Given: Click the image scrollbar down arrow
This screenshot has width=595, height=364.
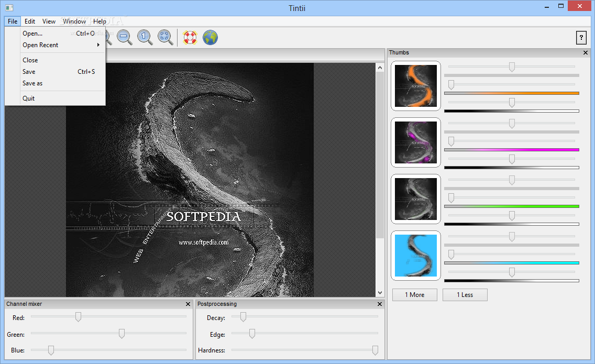Looking at the screenshot, I should 380,293.
